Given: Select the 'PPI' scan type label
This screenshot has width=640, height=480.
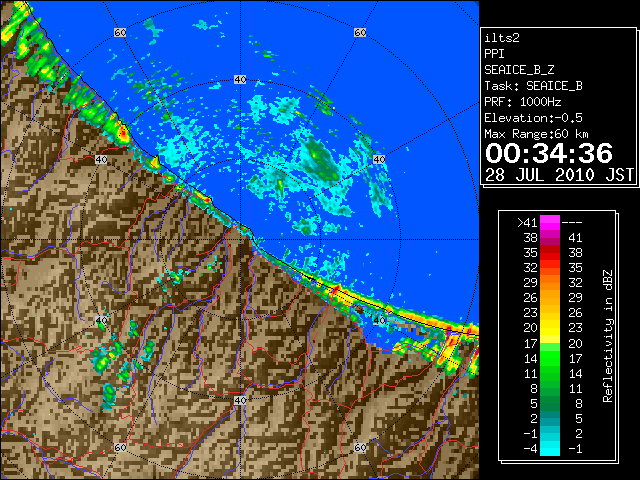Looking at the screenshot, I should pyautogui.click(x=494, y=54).
